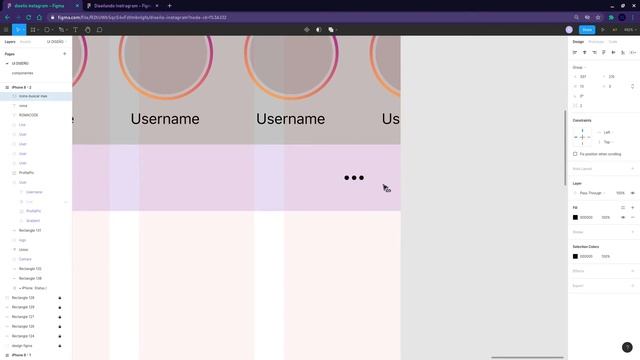Open horizontal constraint Left dropdown
The height and width of the screenshot is (360, 640).
tap(608, 132)
